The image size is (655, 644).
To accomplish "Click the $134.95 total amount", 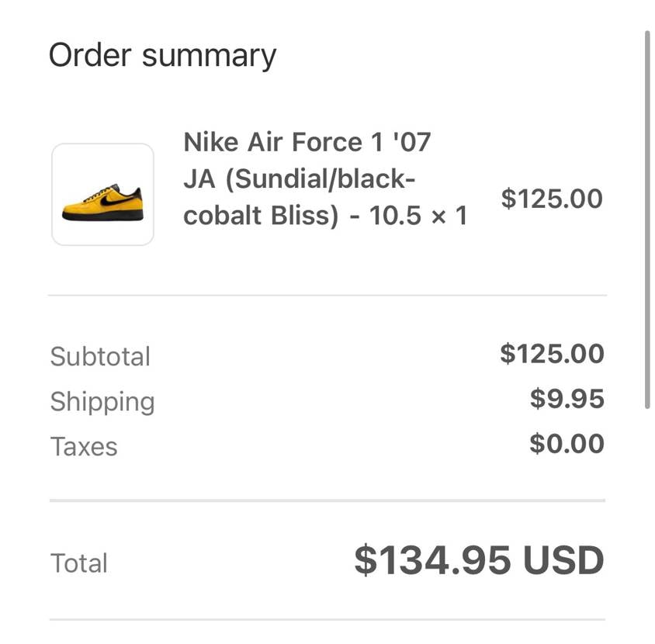I will coord(432,560).
